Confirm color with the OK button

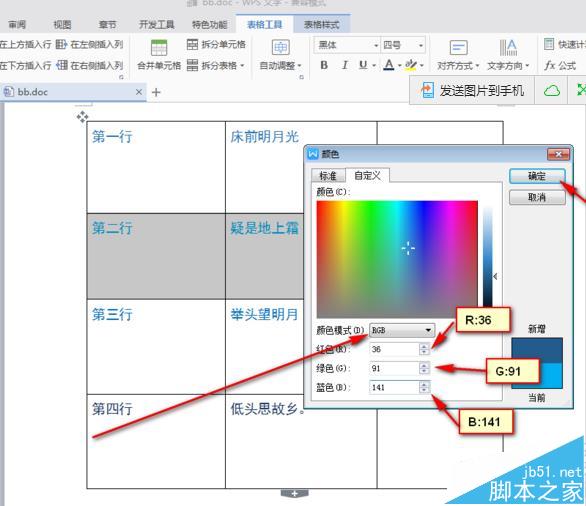[537, 176]
